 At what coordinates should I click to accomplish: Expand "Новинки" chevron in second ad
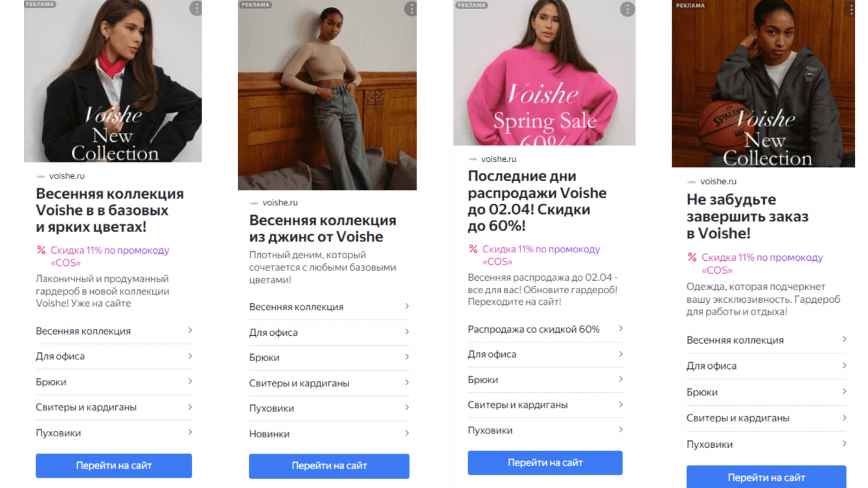(407, 433)
